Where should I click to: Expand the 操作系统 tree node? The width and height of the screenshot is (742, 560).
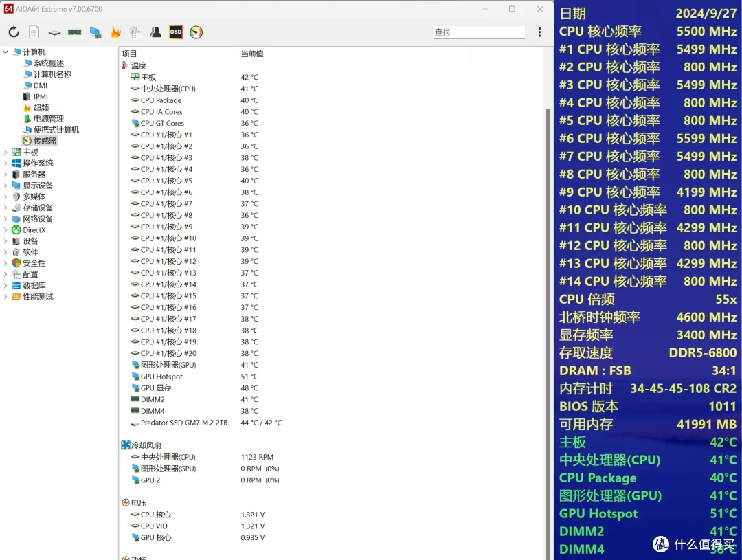pos(5,164)
